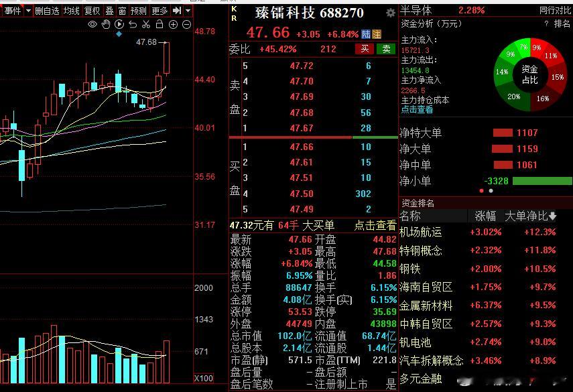Viewport: 573px width, 392px height.
Task: Select the 机场航运 row
Action: [485, 232]
